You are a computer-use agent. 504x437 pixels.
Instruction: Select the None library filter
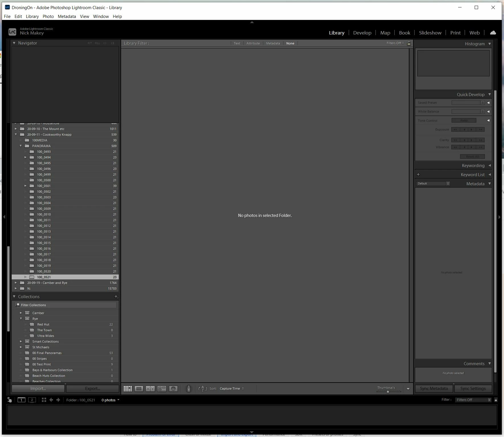(290, 43)
